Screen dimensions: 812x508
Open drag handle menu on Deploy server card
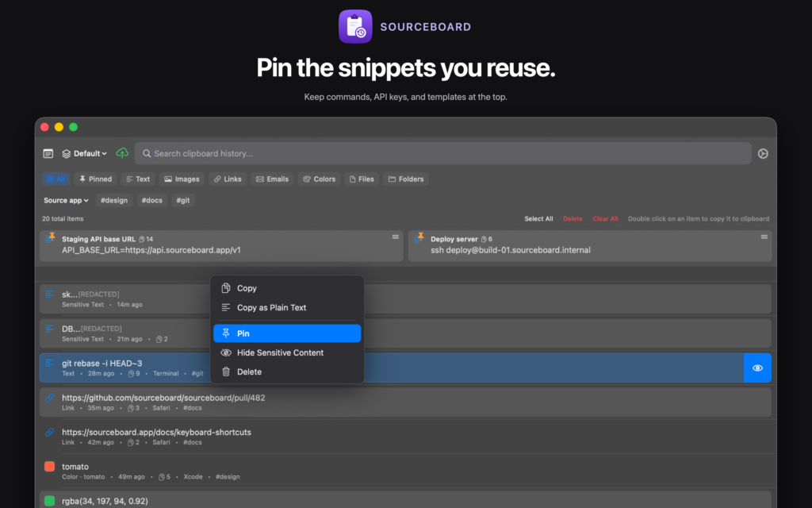(x=764, y=237)
